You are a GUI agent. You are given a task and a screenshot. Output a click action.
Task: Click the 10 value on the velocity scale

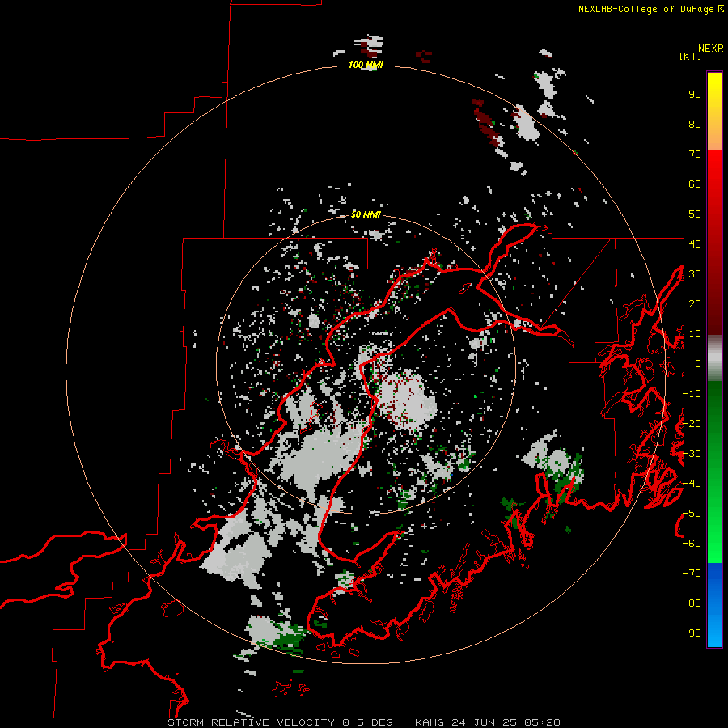point(695,334)
